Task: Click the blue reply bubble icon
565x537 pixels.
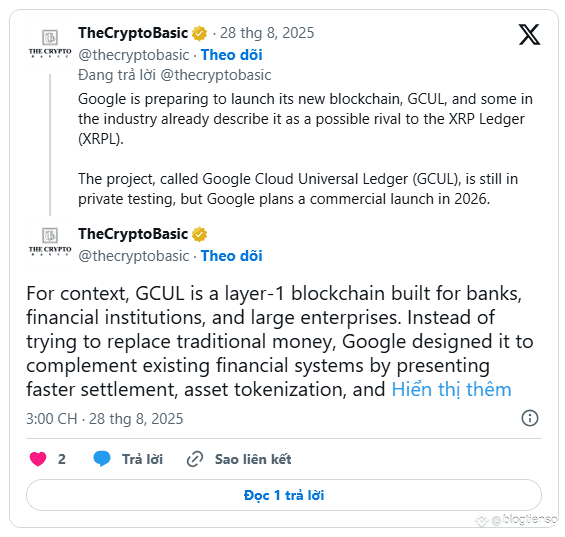Action: [x=102, y=458]
